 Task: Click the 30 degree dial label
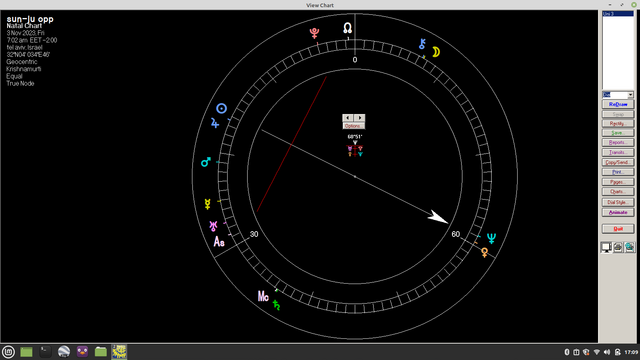[x=254, y=234]
